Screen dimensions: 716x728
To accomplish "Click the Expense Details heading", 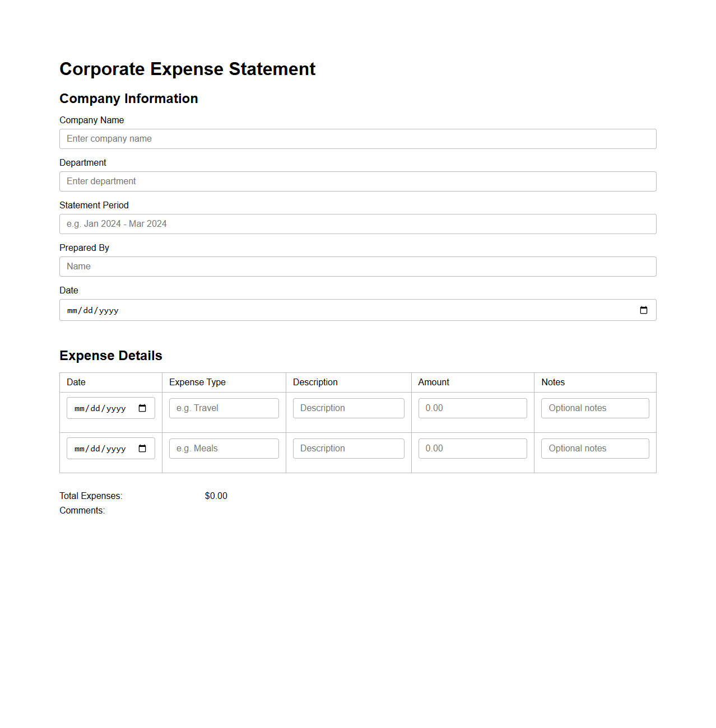I will point(110,355).
